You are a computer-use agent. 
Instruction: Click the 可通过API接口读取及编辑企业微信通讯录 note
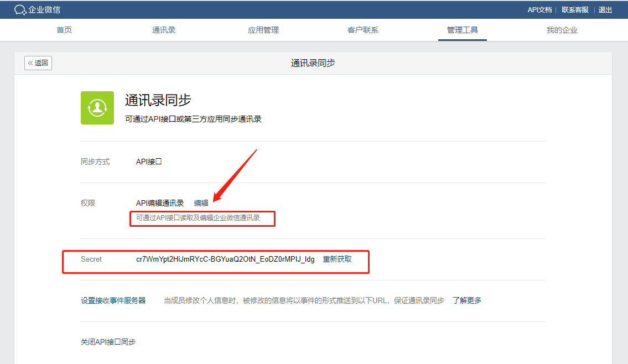pyautogui.click(x=198, y=218)
